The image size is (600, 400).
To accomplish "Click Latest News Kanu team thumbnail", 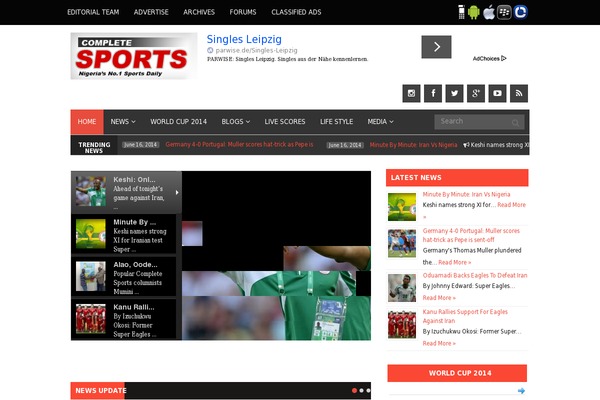I will coord(402,325).
